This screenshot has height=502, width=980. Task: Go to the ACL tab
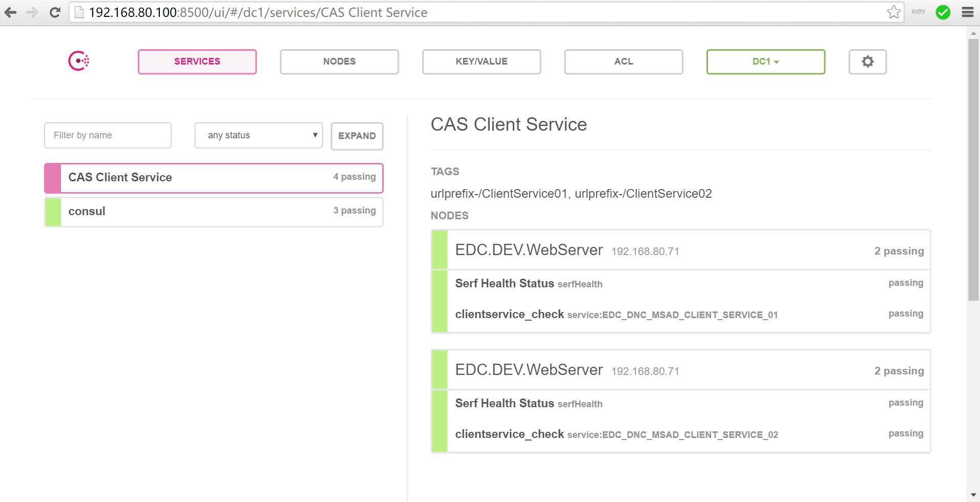[x=623, y=61]
